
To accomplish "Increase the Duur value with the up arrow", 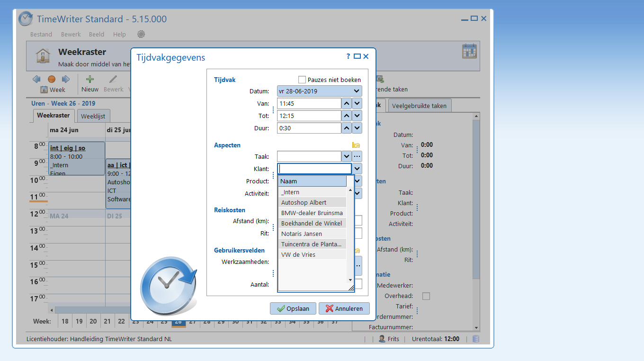I will (347, 128).
